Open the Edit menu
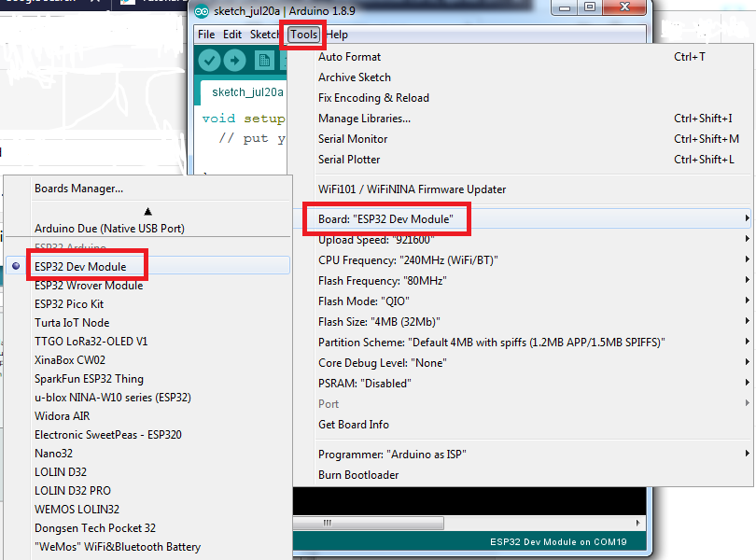 click(x=232, y=35)
